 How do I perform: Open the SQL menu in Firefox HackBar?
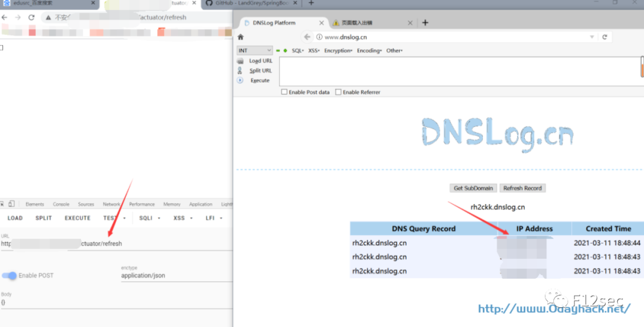click(298, 51)
